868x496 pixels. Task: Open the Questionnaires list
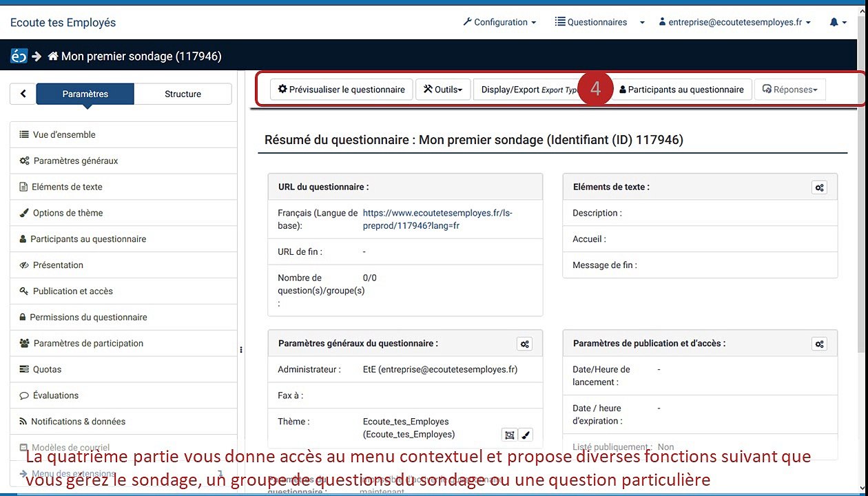point(591,22)
